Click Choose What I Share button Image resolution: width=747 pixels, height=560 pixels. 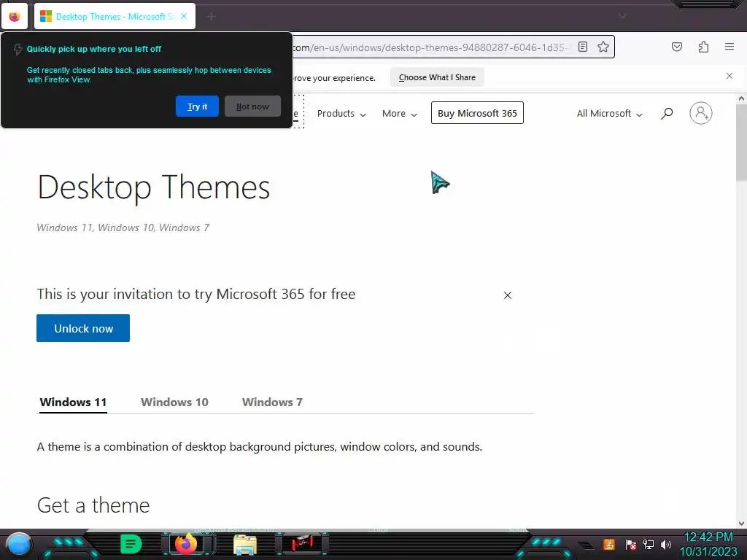[x=437, y=77]
